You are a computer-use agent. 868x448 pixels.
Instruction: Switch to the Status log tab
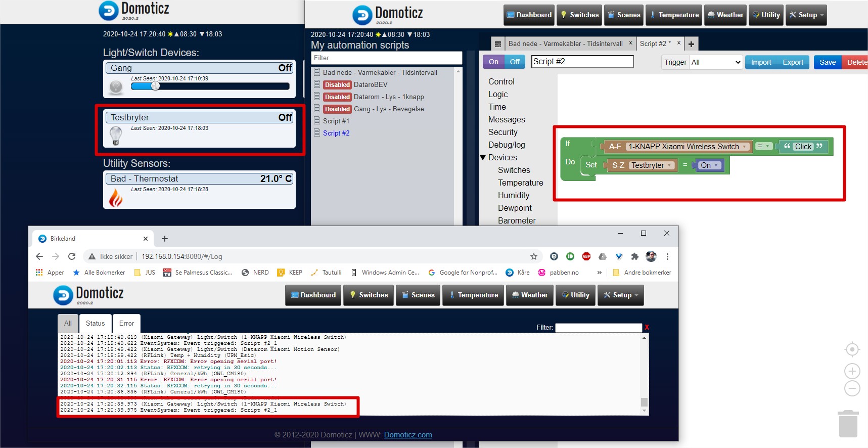click(95, 324)
